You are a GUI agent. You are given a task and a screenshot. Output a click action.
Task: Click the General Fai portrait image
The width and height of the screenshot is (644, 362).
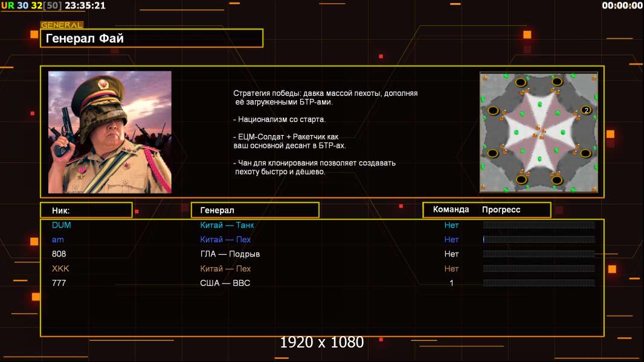point(110,132)
